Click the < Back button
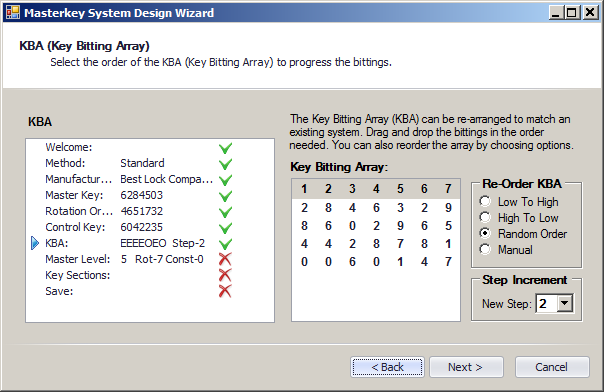Viewport: 604px width, 392px height. click(x=388, y=367)
